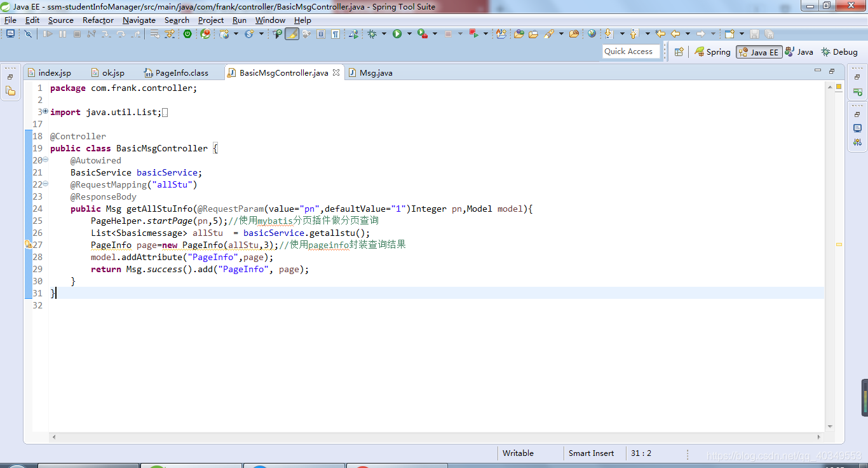Switch to the Java EE perspective
Screen dimensions: 868x468
pyautogui.click(x=759, y=52)
